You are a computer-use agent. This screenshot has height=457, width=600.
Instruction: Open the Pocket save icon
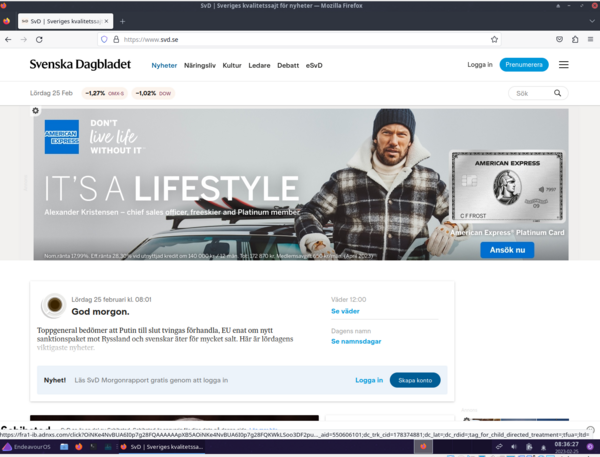tap(559, 39)
